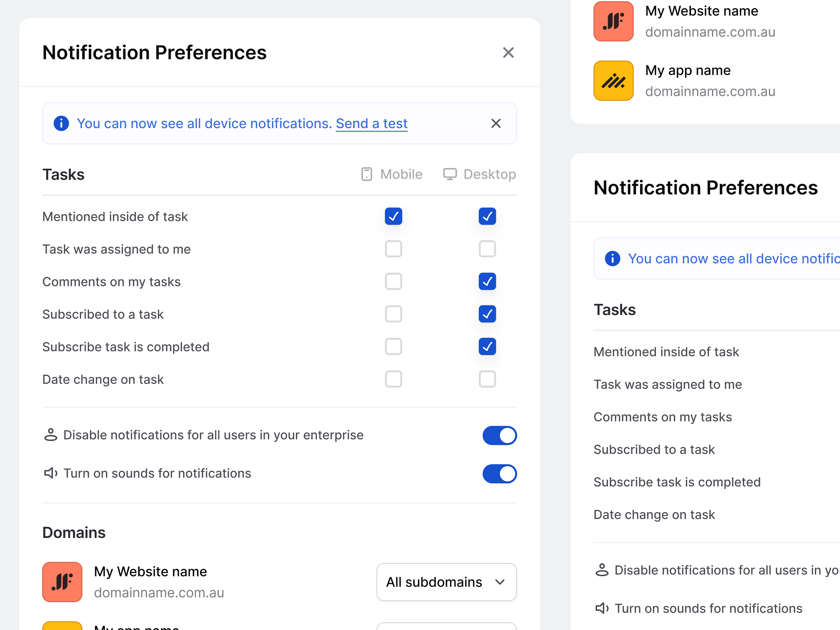Toggle off notifications for all enterprise users
This screenshot has width=840, height=630.
(499, 435)
